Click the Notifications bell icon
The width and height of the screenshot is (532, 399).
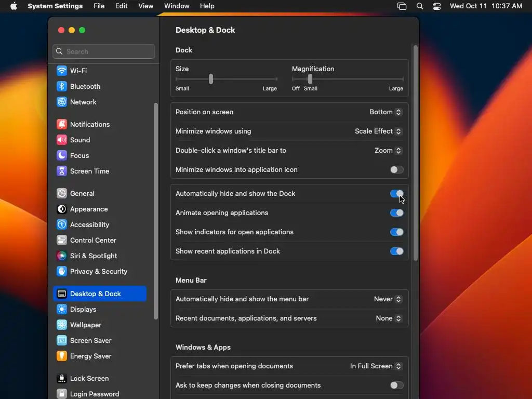(61, 124)
